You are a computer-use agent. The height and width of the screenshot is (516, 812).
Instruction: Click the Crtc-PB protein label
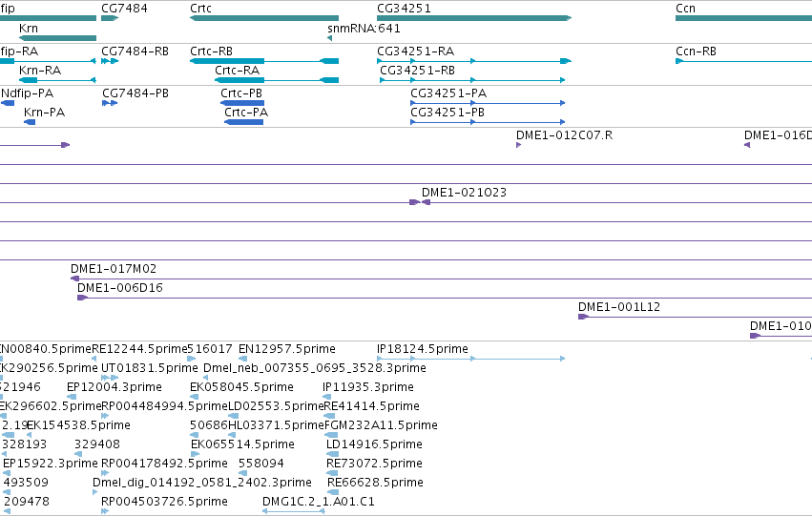[x=241, y=93]
